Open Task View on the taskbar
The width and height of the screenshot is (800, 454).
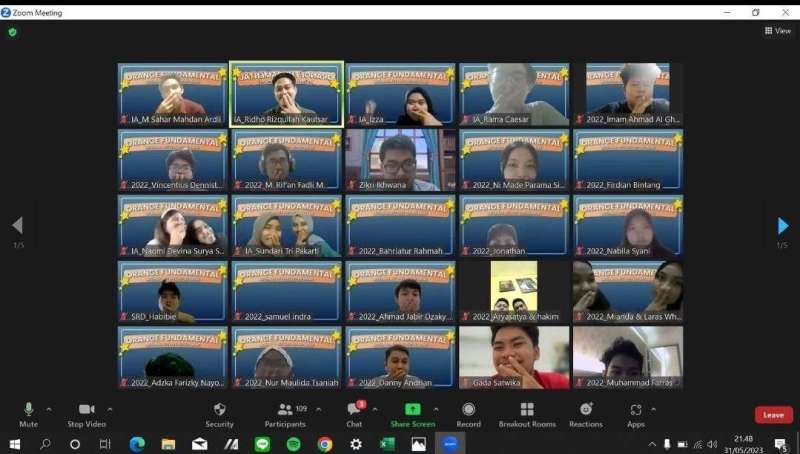[x=105, y=444]
